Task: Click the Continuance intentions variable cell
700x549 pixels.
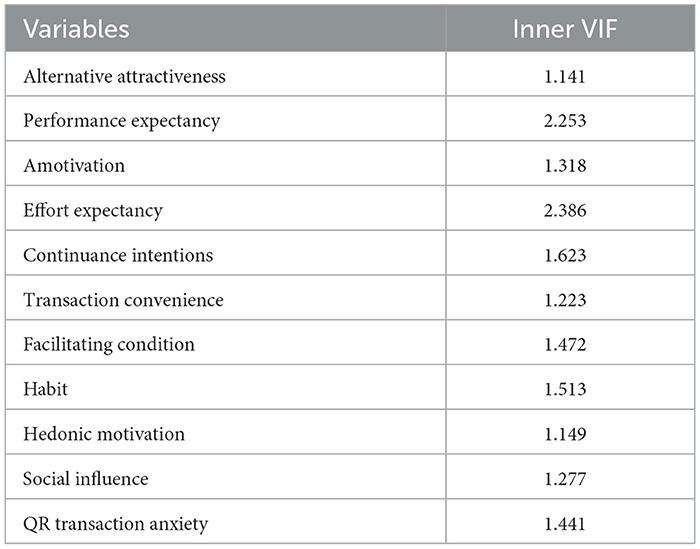Action: [x=118, y=255]
